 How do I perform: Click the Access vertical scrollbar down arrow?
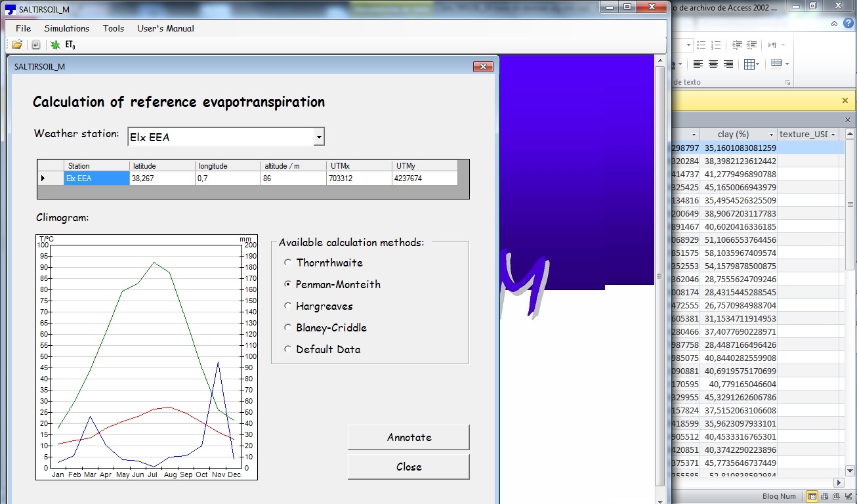pos(850,471)
